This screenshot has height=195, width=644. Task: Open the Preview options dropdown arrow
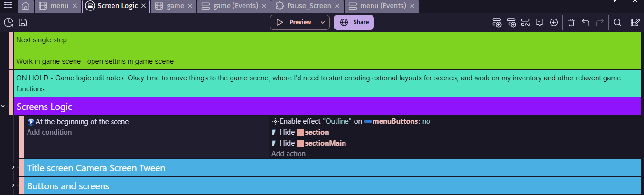(323, 22)
